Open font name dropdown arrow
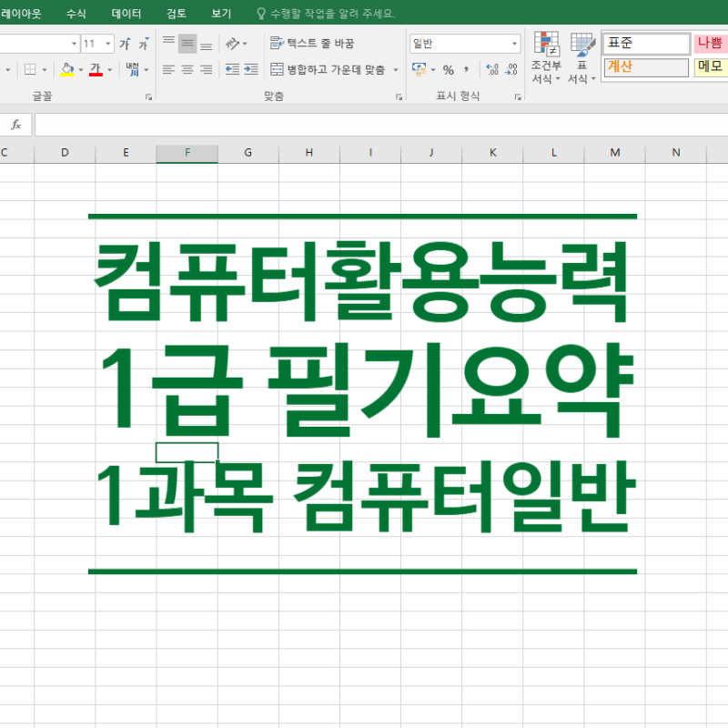 [x=74, y=44]
